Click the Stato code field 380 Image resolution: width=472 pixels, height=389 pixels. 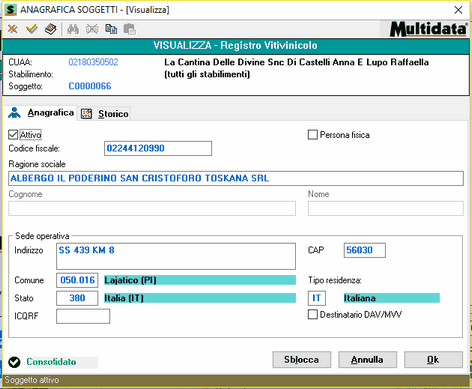pyautogui.click(x=77, y=298)
